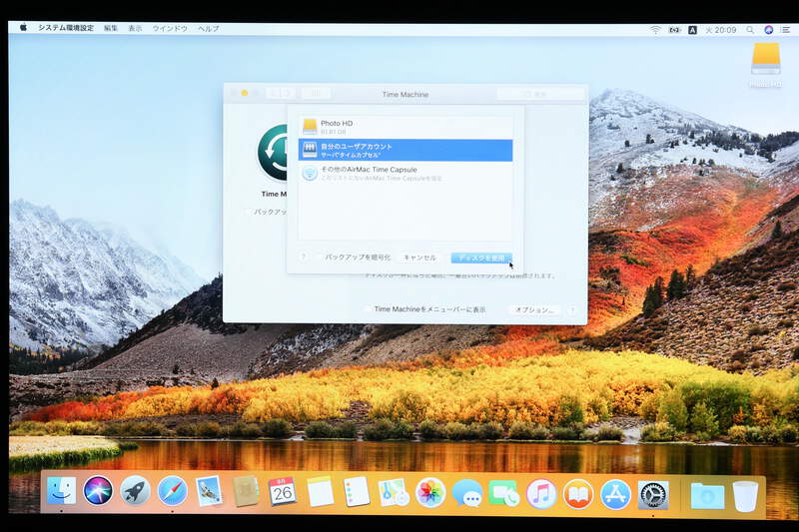
Task: Open Notification Center icon in menu bar
Action: click(785, 30)
